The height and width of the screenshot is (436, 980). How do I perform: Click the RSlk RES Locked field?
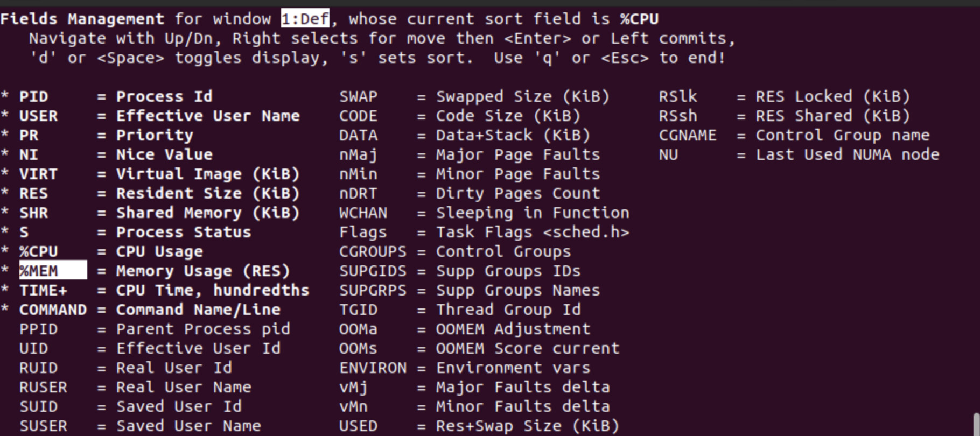coord(677,96)
